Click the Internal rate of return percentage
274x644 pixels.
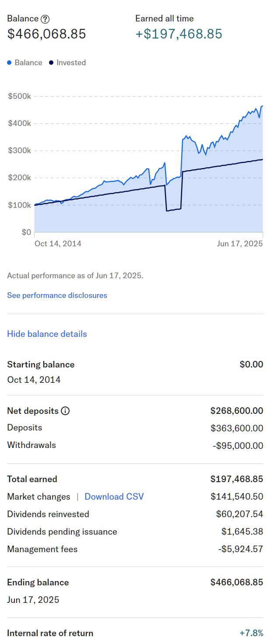(x=251, y=633)
